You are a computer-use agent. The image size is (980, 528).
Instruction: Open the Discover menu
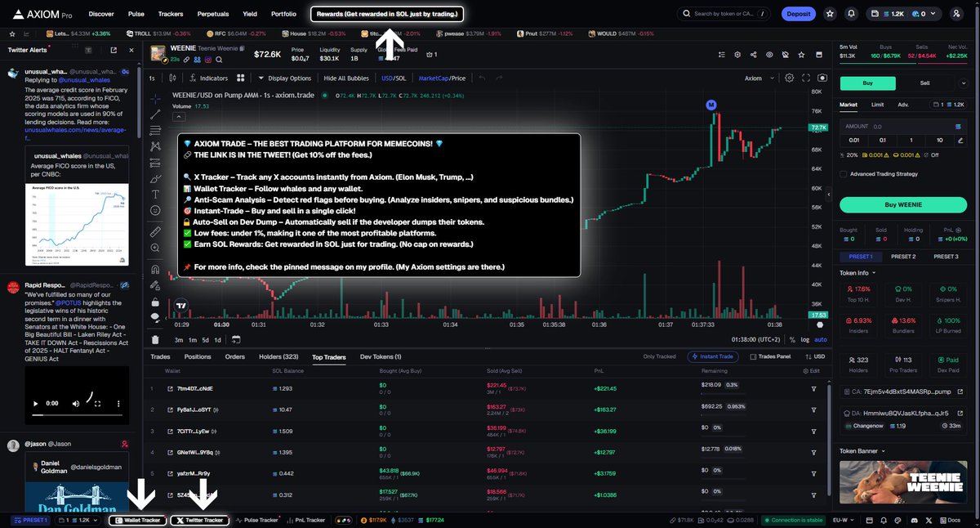(x=101, y=14)
